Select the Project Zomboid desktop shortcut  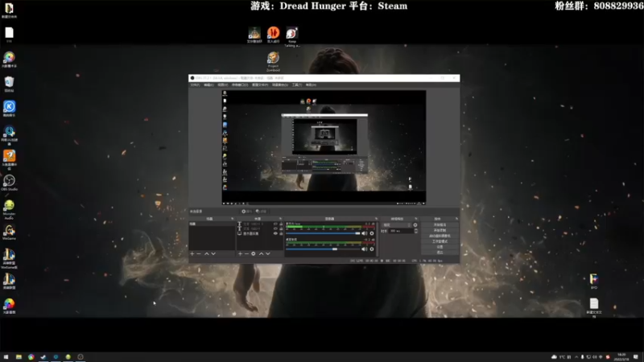click(273, 61)
